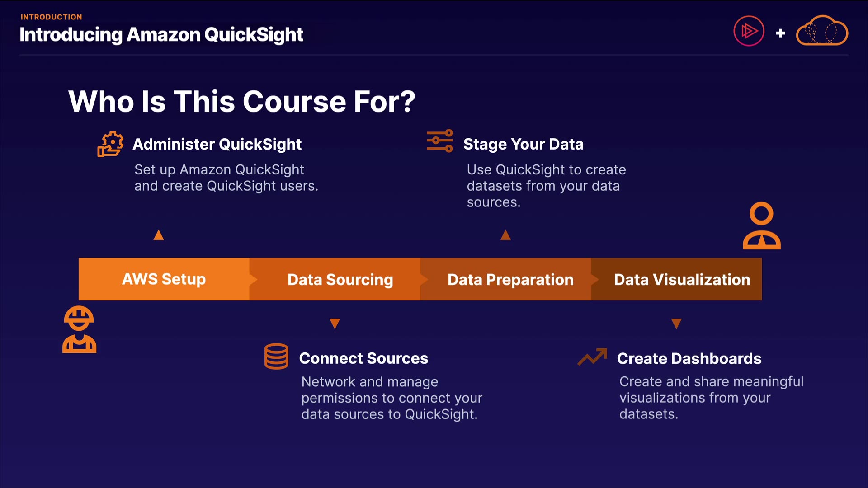Viewport: 868px width, 488px height.
Task: Click the Who Is This Course For heading
Action: [241, 101]
